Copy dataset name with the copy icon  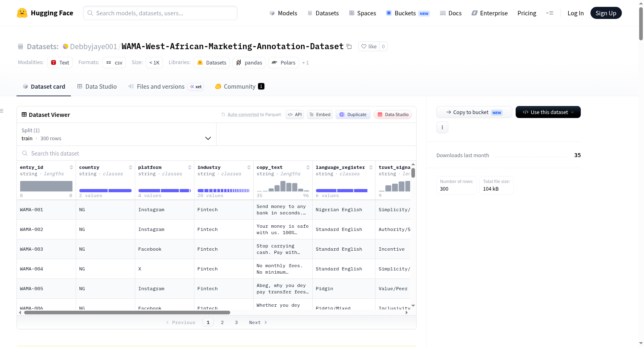349,47
